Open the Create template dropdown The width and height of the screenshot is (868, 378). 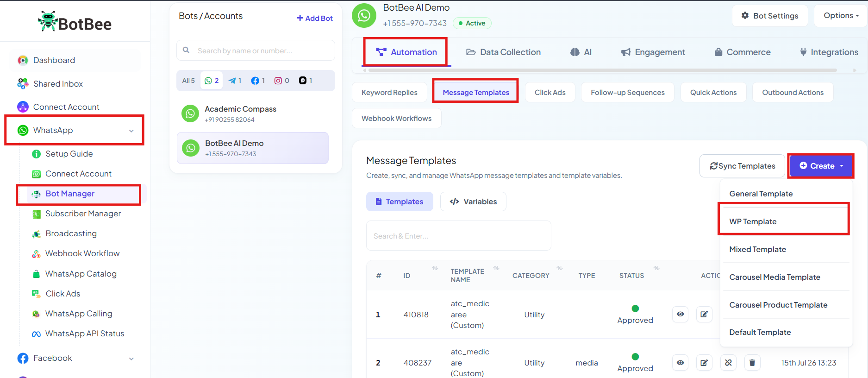tap(821, 166)
